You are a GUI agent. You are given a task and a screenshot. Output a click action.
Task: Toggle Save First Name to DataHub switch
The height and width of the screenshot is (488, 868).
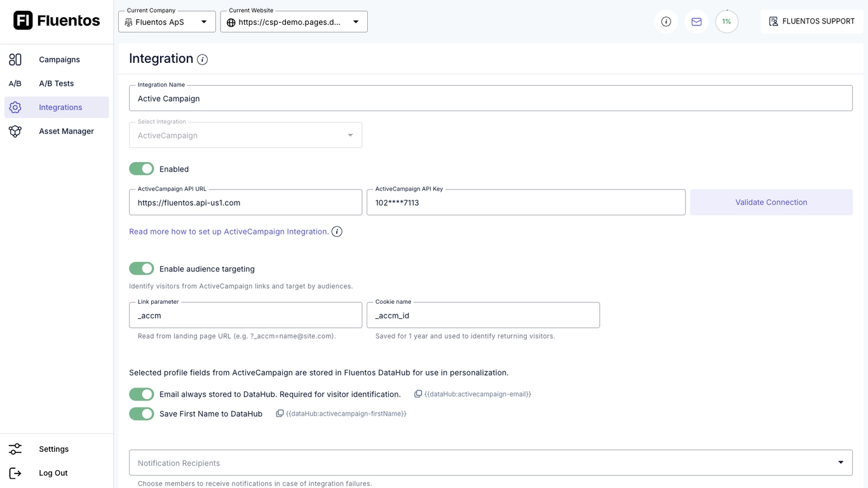[142, 414]
